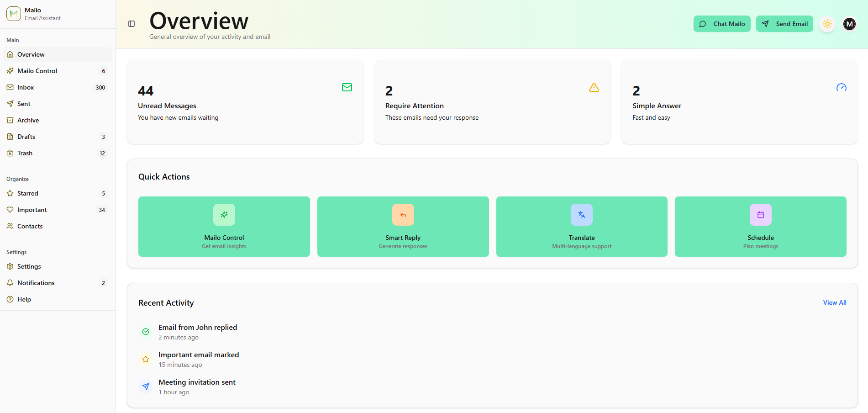Open the Settings menu item
The height and width of the screenshot is (413, 868).
(x=29, y=266)
